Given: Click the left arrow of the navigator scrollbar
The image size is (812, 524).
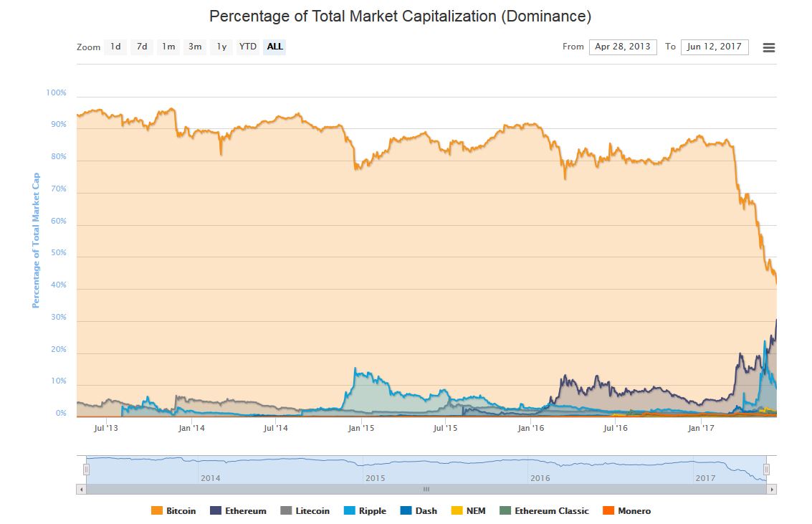Looking at the screenshot, I should [x=80, y=490].
